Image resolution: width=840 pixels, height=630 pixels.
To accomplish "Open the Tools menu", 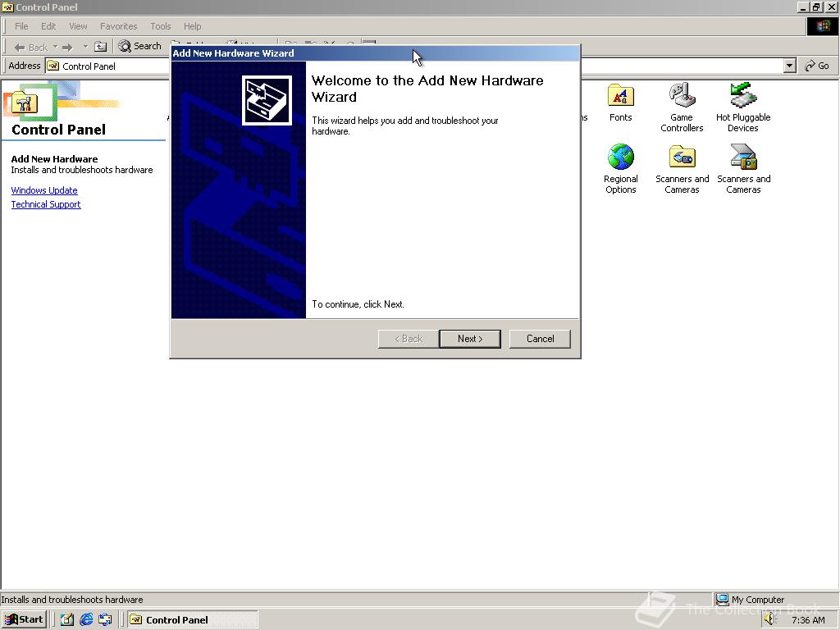I will coord(160,26).
